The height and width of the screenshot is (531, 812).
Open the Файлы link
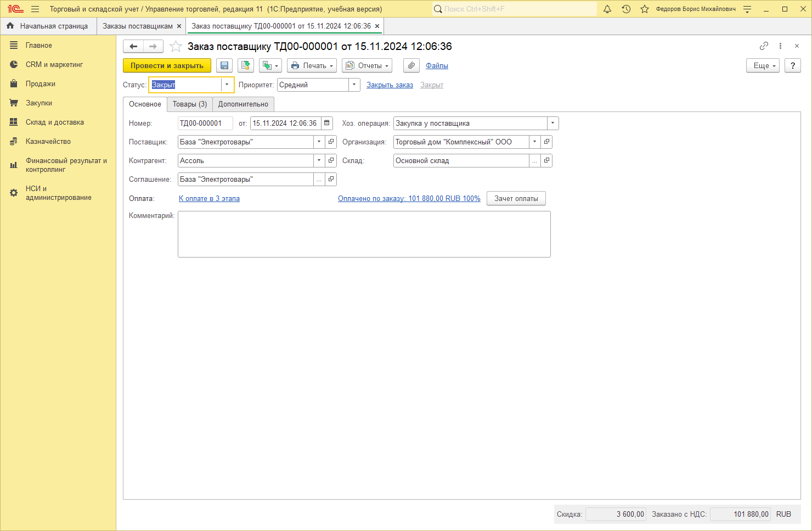[437, 65]
